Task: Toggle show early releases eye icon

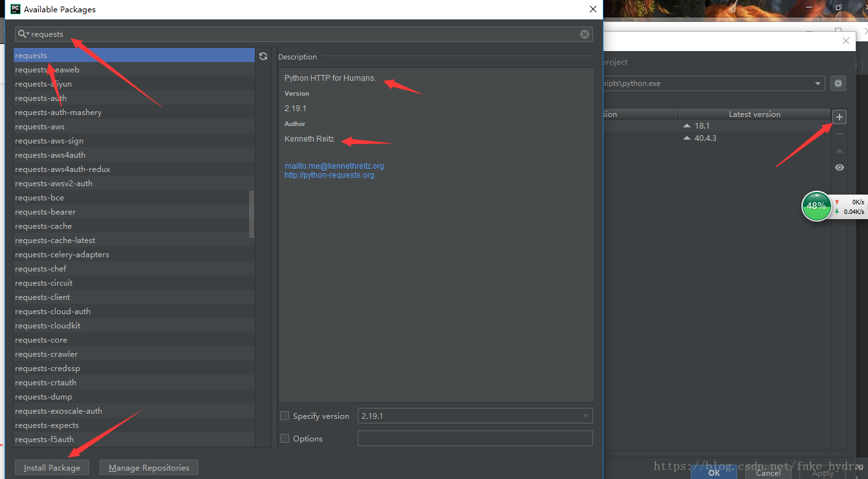Action: click(x=840, y=167)
